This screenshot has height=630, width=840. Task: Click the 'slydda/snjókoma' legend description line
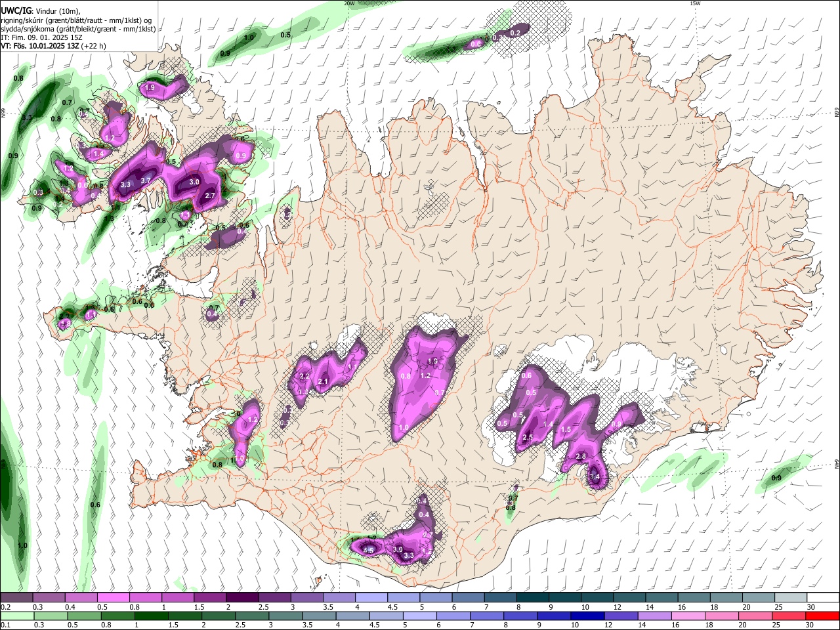click(x=78, y=29)
